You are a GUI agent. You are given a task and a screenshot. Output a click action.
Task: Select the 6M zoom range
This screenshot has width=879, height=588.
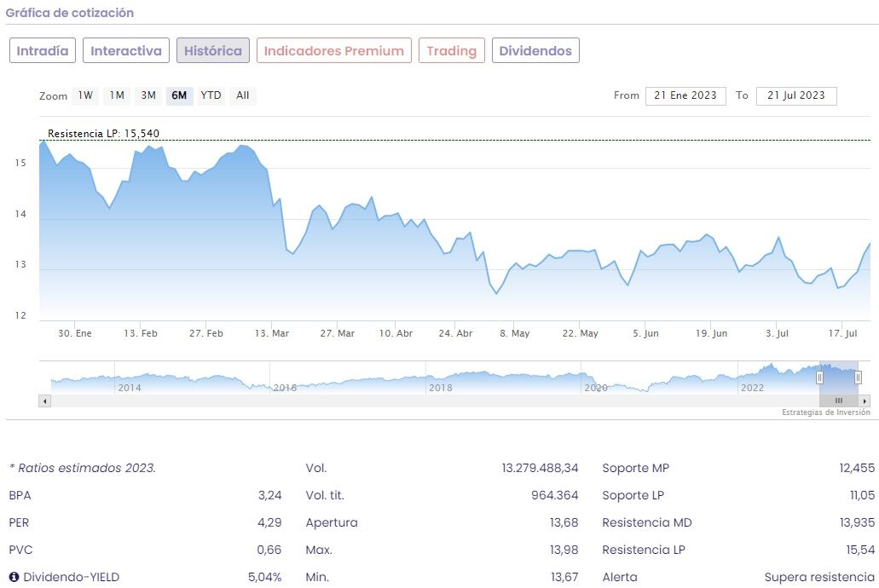179,95
